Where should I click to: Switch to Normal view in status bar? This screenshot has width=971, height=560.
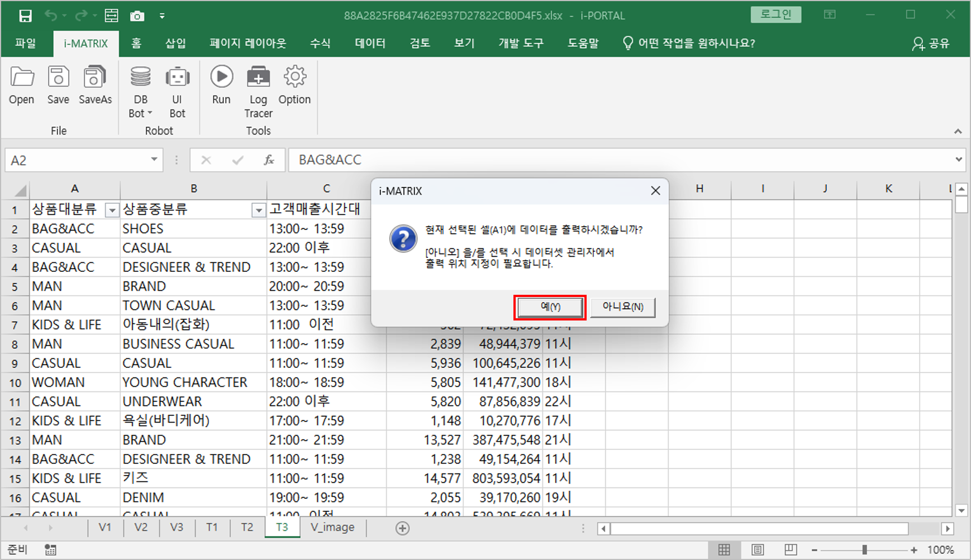click(x=724, y=550)
